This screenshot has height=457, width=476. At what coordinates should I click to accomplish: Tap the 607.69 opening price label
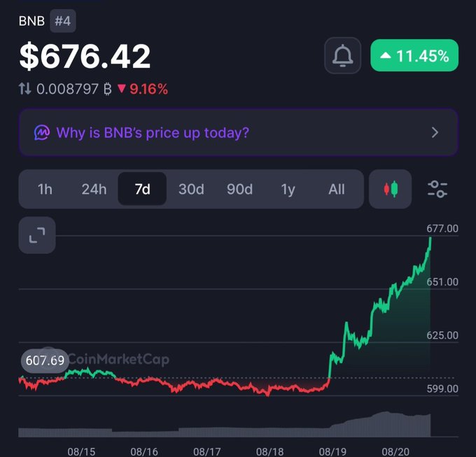click(45, 361)
